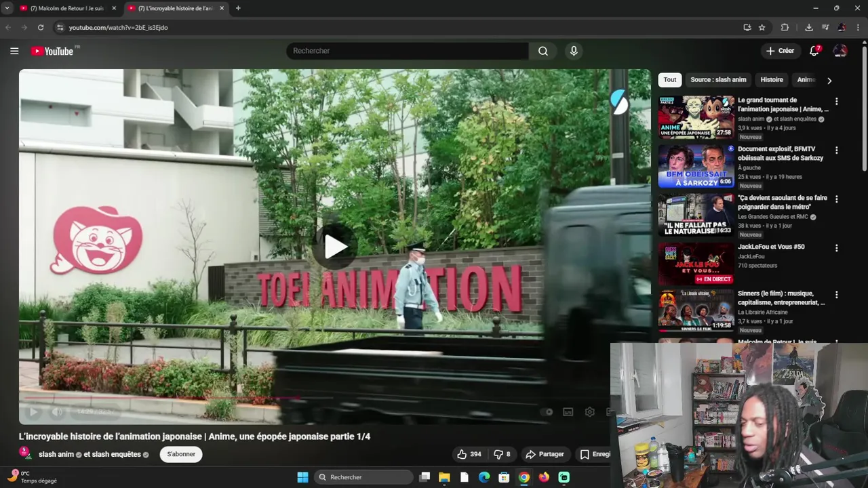Open JackLeFou et Vous #50 livestream
Screen dimensions: 868x488
point(771,247)
